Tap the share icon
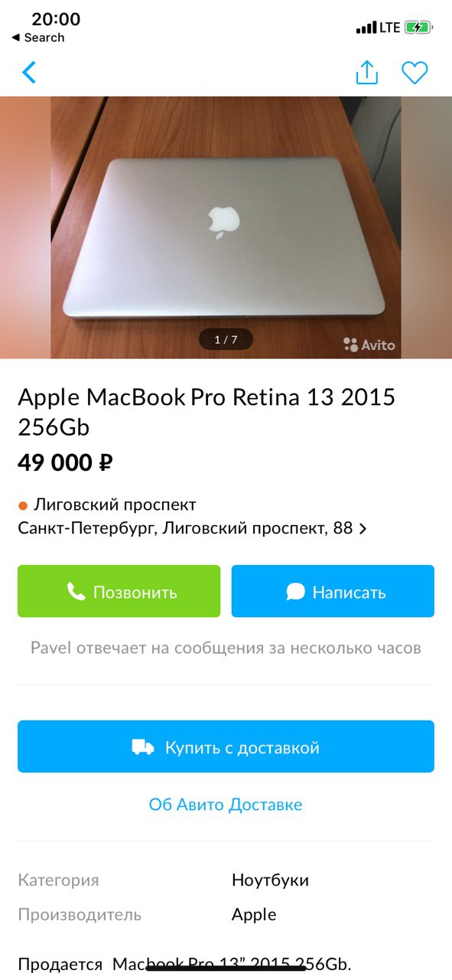The image size is (452, 980). 367,73
